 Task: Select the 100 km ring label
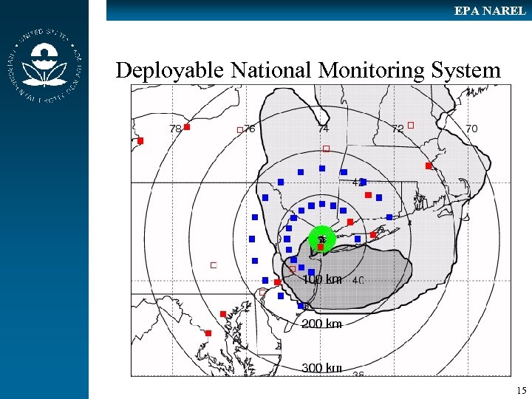coord(322,279)
